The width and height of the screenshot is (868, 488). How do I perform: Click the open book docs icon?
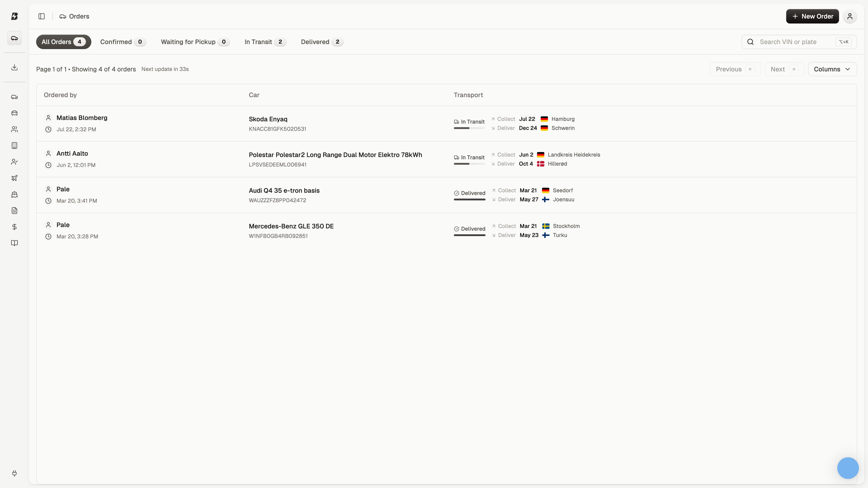[x=14, y=243]
